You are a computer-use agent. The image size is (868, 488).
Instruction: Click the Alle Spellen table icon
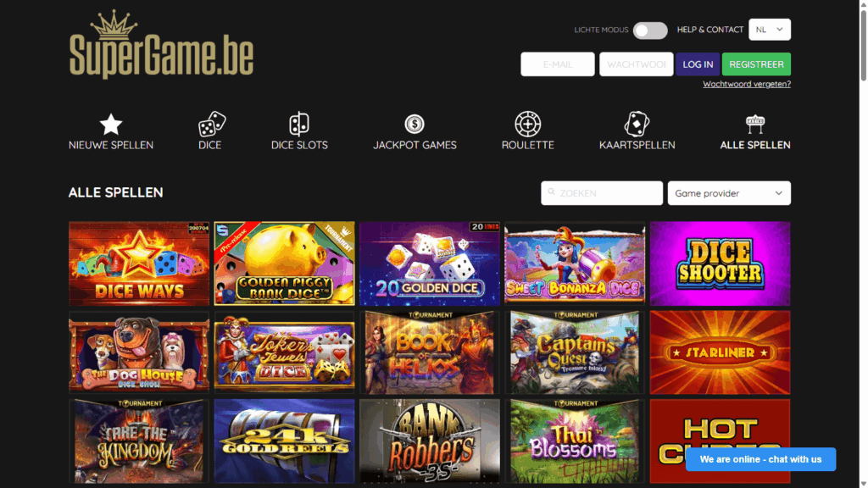[x=755, y=124]
